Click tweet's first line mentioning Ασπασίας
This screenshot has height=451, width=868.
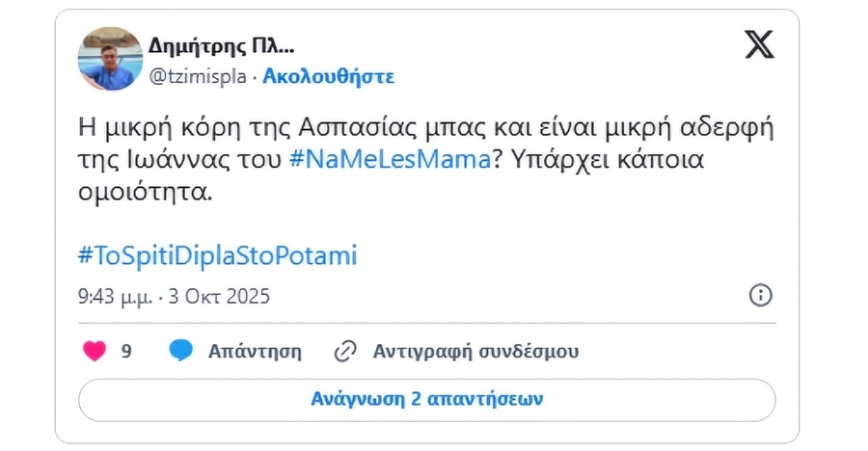point(424,126)
